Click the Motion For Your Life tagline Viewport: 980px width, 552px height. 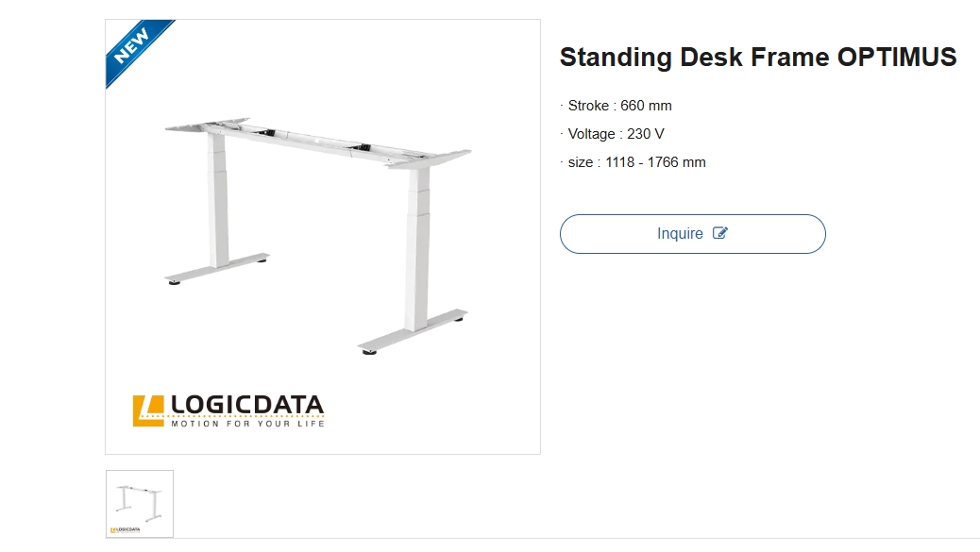click(x=248, y=424)
